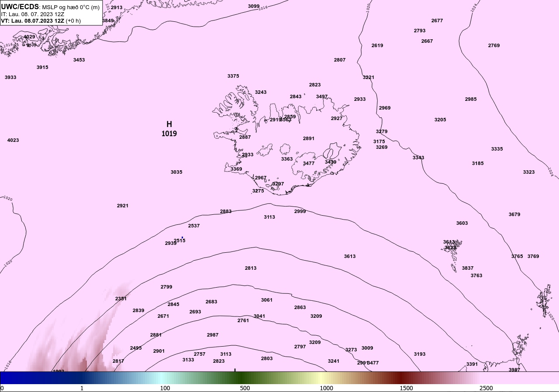Screen dimensions: 559x392
Task: Click the 2887 value in west Iceland
Action: pyautogui.click(x=245, y=137)
